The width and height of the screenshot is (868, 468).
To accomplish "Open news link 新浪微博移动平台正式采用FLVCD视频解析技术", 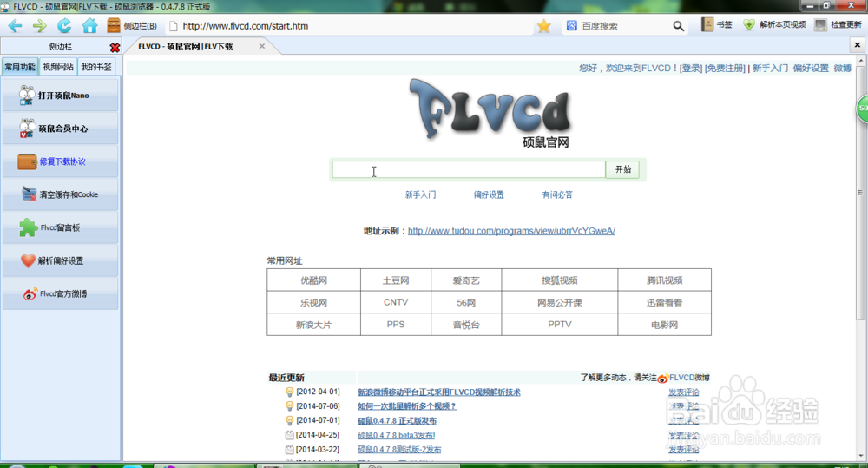I will click(x=439, y=392).
